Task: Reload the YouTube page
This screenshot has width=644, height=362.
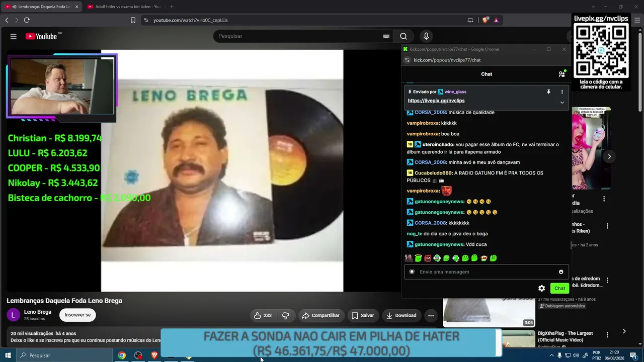Action: (27, 20)
